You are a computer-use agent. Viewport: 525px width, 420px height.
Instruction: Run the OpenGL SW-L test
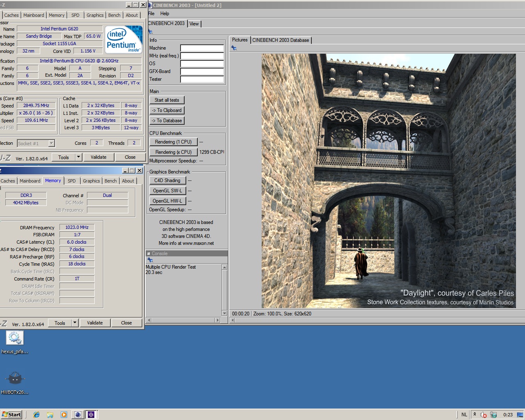167,191
